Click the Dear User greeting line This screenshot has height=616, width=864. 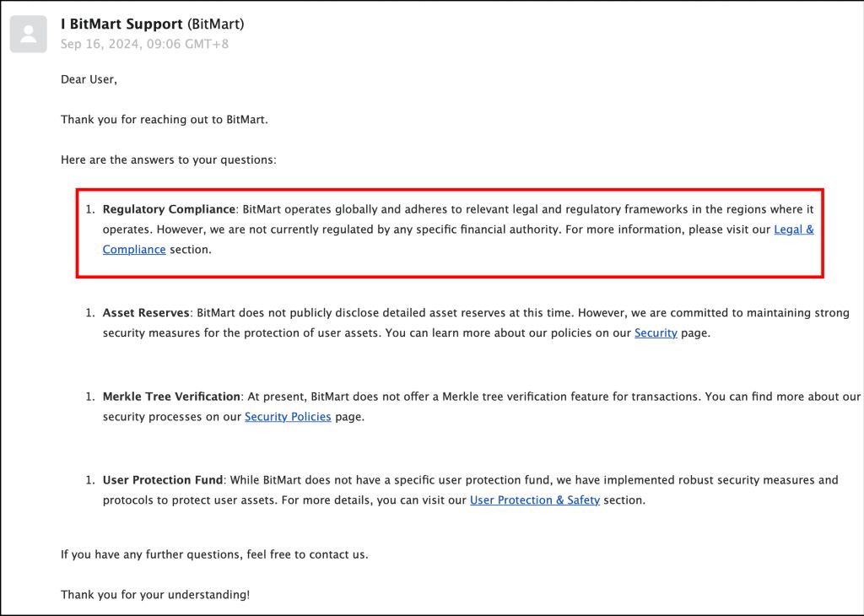click(89, 79)
